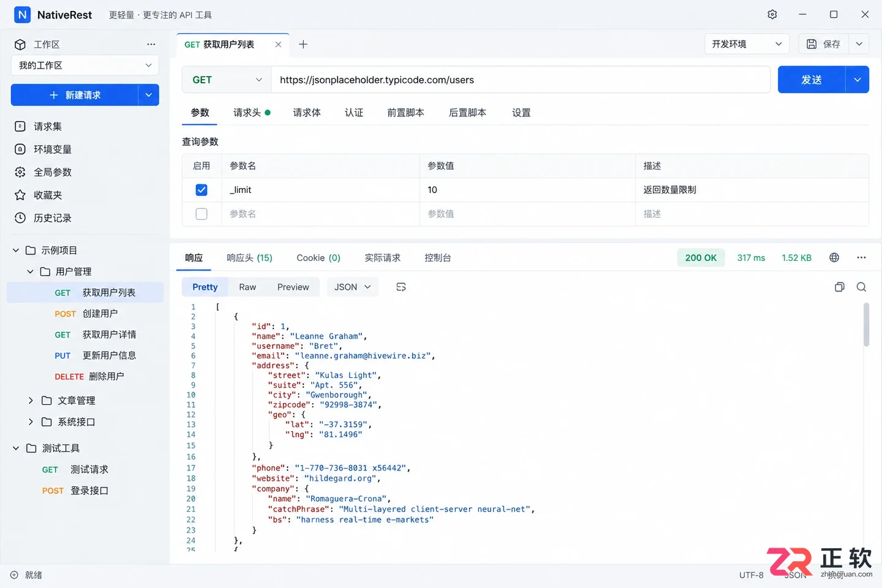The height and width of the screenshot is (588, 882).
Task: Add a new request tab
Action: (303, 44)
